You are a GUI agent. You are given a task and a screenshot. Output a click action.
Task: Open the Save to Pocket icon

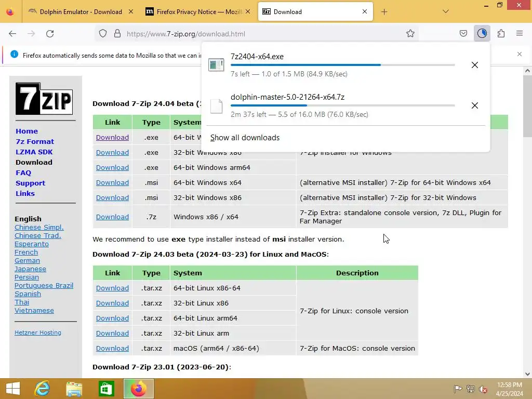(463, 34)
